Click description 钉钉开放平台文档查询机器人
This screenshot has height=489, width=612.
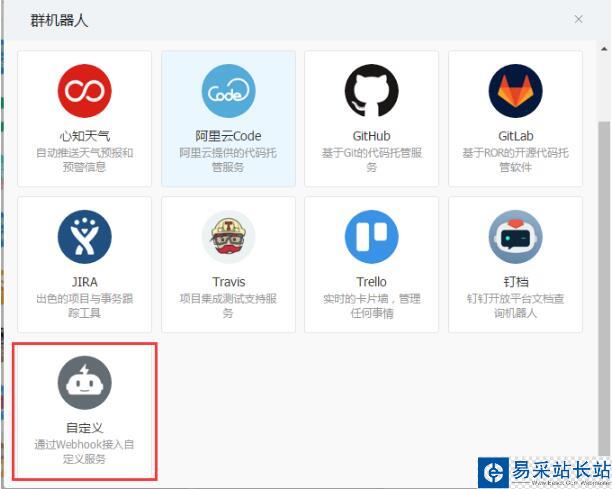[515, 306]
